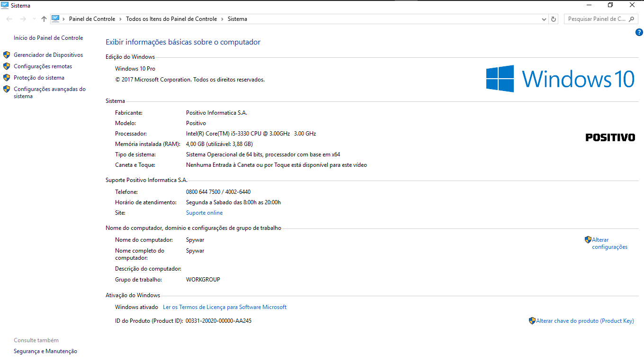Open Configurações avançadas do sistema
644x364 pixels.
point(50,92)
